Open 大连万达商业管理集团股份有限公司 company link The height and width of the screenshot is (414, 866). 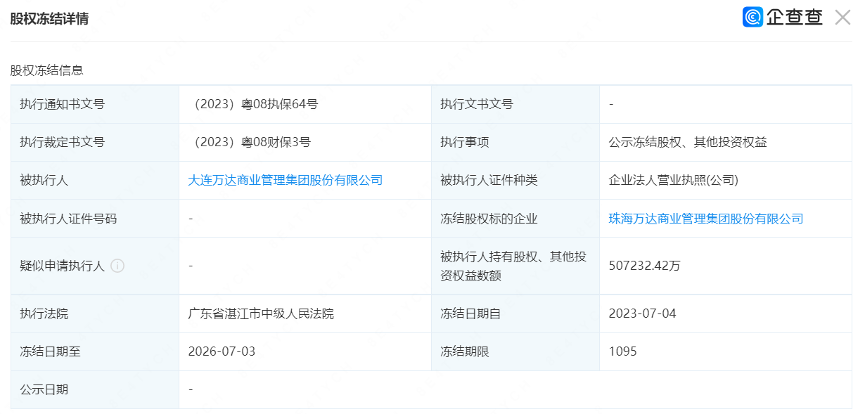pos(286,181)
